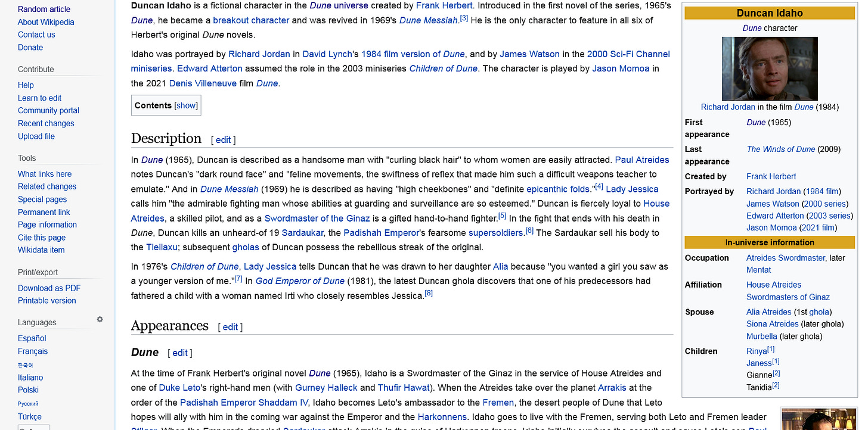Open the Alia Atreides spouse link
Image resolution: width=868 pixels, height=430 pixels.
coord(768,312)
